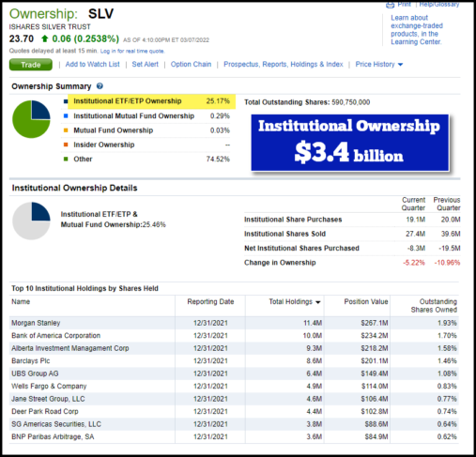Click the highlighted 25.17% ownership value
The height and width of the screenshot is (457, 476).
coord(218,101)
